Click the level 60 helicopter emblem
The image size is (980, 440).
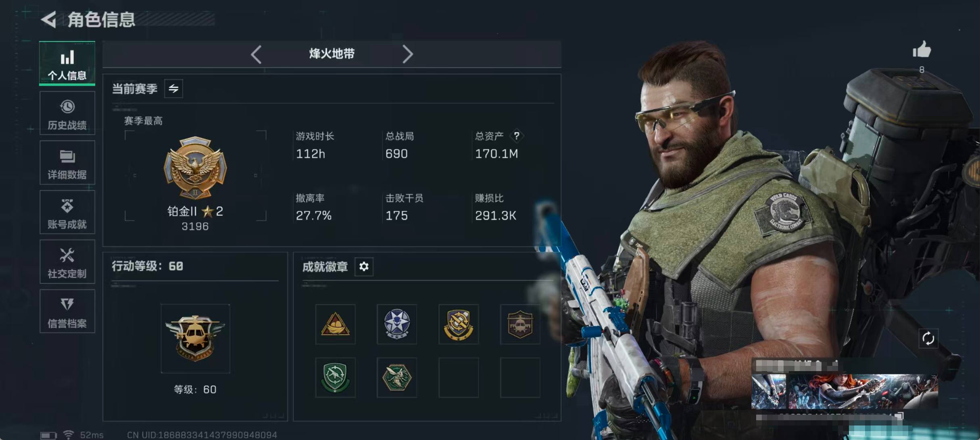coord(195,338)
